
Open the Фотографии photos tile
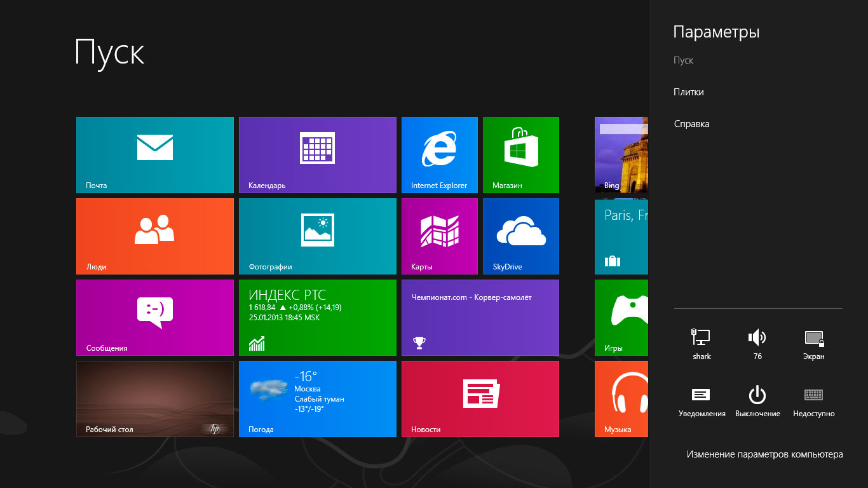[317, 236]
